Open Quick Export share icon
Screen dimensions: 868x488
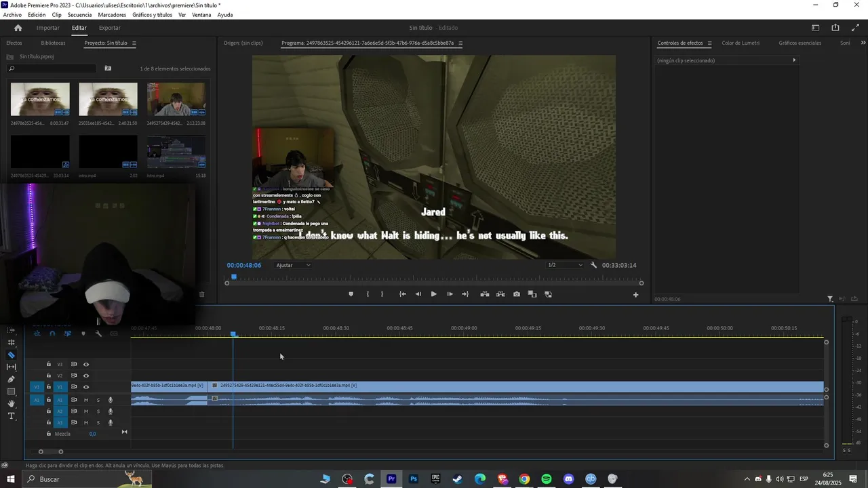pyautogui.click(x=835, y=28)
